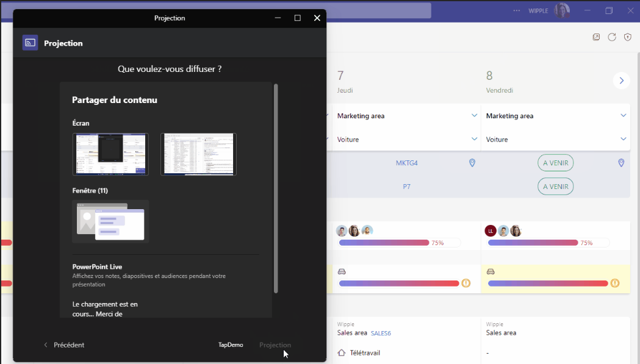
Task: Maximize the Projection dialog window
Action: [x=298, y=18]
